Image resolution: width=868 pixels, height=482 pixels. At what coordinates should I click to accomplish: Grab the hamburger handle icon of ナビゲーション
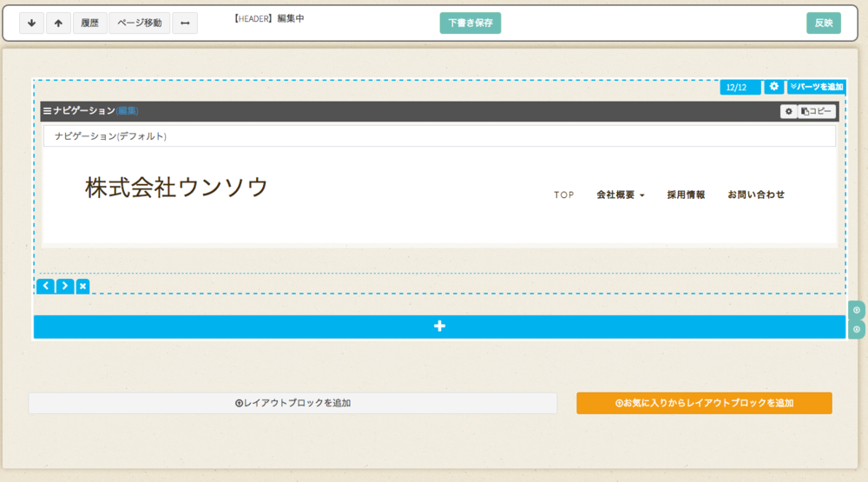pos(48,111)
